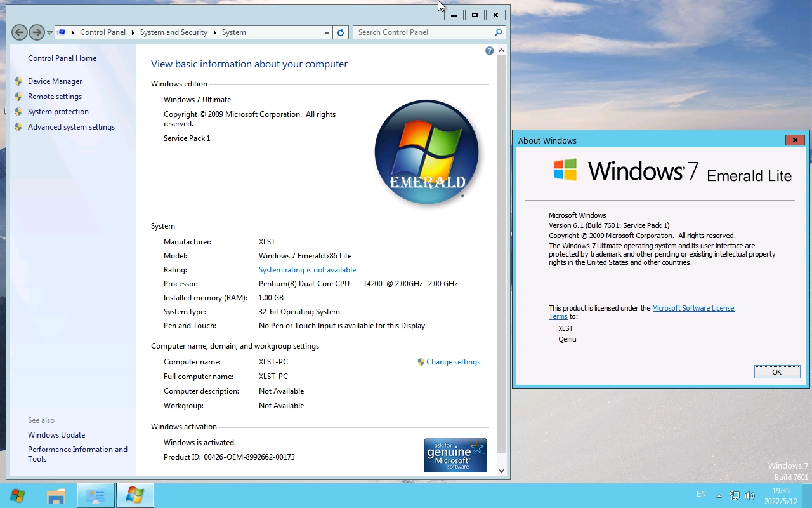Click Windows flag logo in About Windows

tap(565, 170)
